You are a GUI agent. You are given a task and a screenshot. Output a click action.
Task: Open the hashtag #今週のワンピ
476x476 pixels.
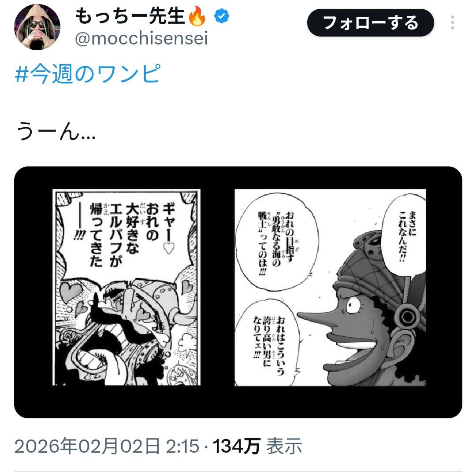tap(87, 74)
